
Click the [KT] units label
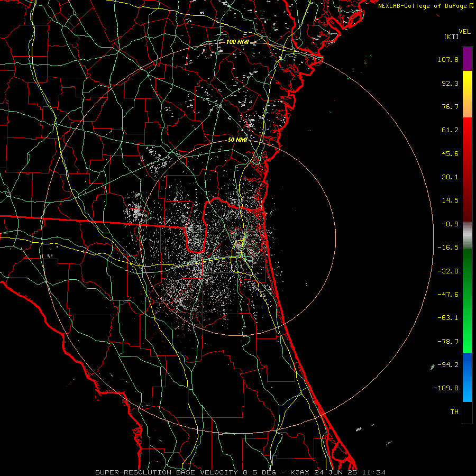(451, 36)
